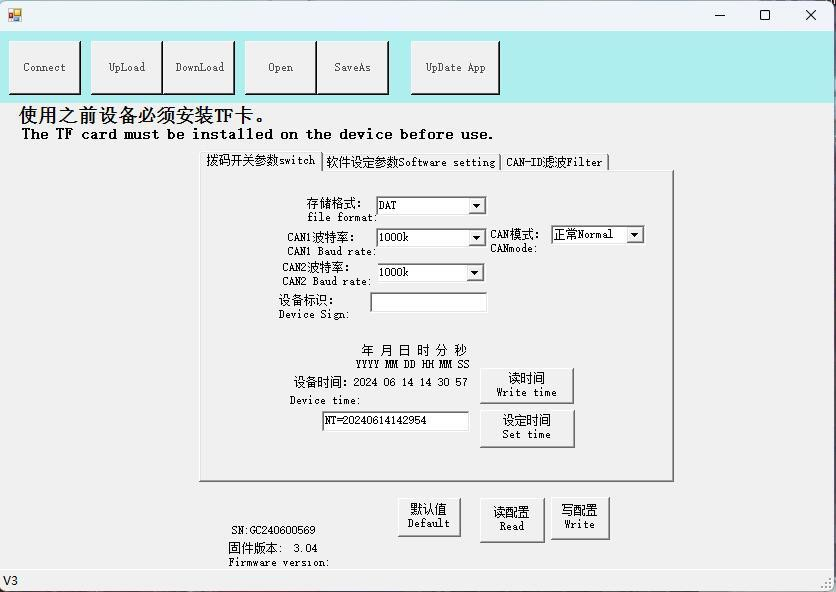Click the application icon in title bar
This screenshot has width=836, height=592.
coord(15,15)
